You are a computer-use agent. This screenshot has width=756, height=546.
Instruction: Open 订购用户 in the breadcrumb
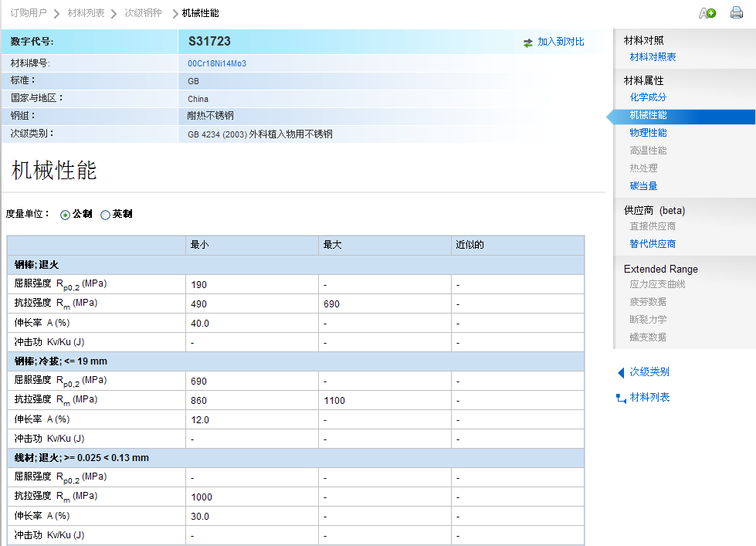tap(29, 14)
